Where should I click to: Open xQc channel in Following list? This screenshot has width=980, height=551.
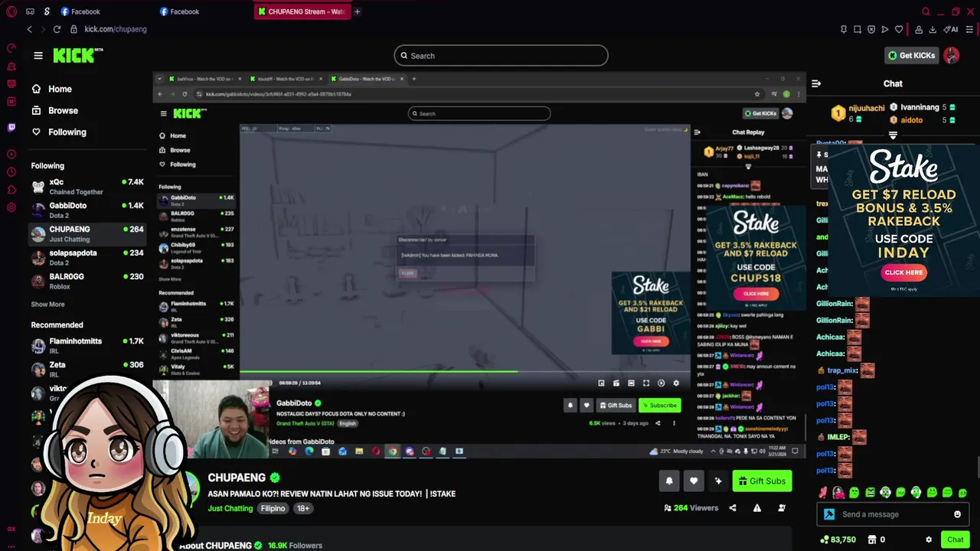pyautogui.click(x=87, y=187)
